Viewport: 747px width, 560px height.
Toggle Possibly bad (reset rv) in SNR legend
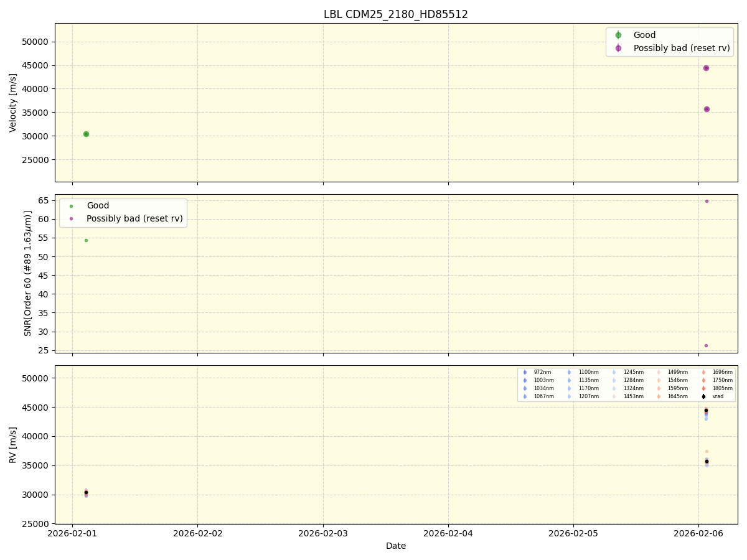click(x=72, y=218)
